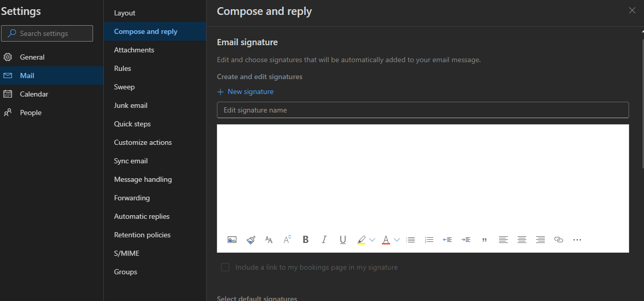Expand the highlight color dropdown arrow

[x=372, y=240]
